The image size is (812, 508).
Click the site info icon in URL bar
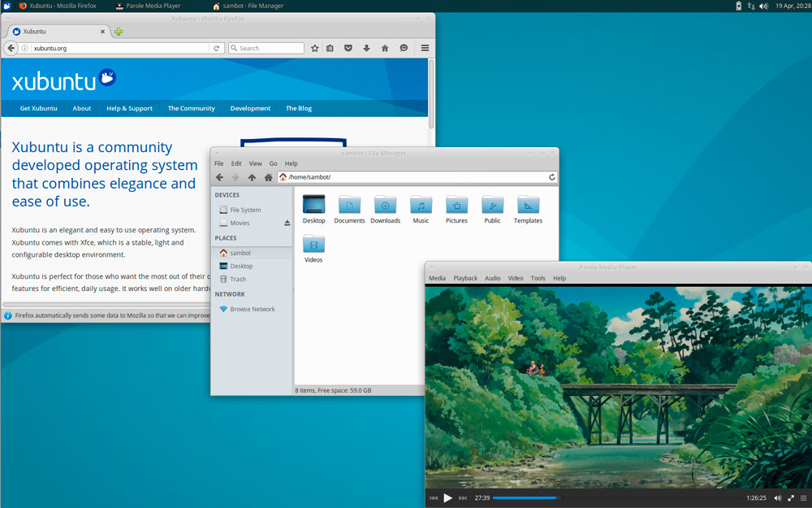(x=25, y=48)
